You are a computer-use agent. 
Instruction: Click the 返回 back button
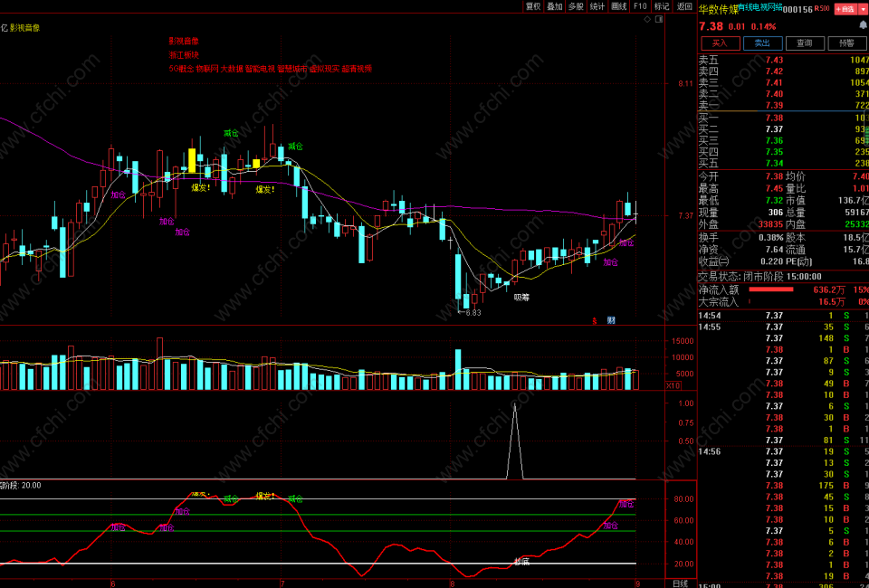pyautogui.click(x=684, y=6)
